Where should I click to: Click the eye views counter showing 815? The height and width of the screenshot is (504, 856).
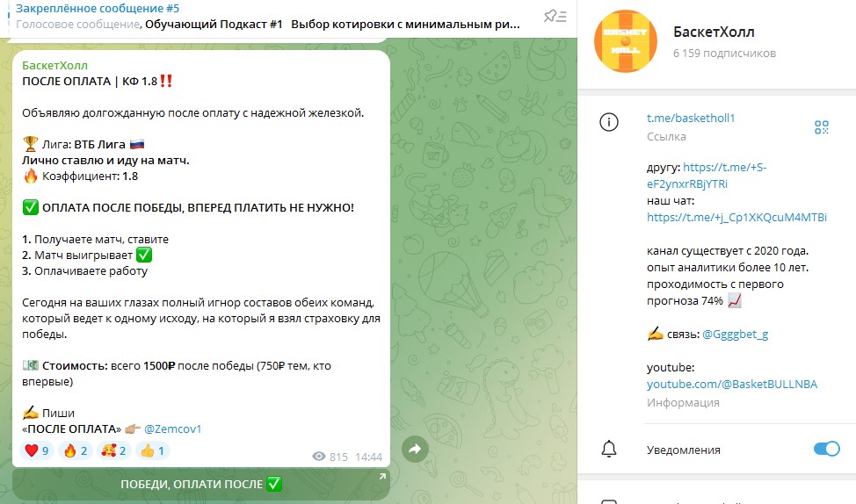pyautogui.click(x=330, y=457)
